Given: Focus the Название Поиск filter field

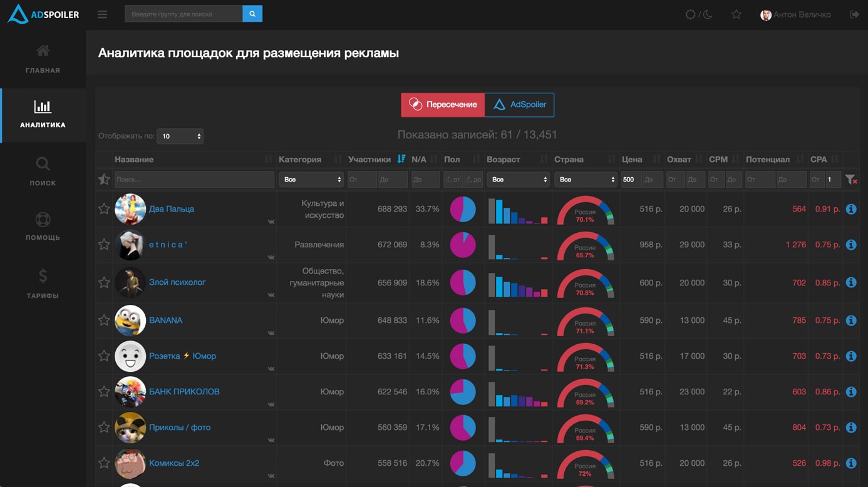Looking at the screenshot, I should (194, 180).
